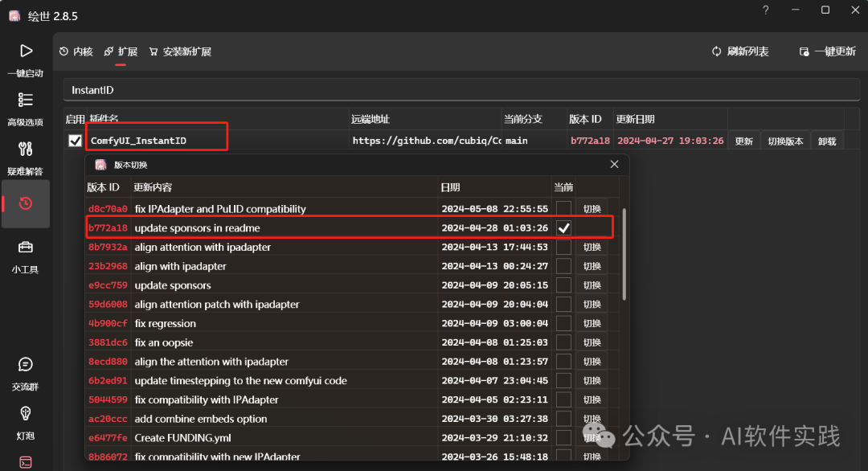Image resolution: width=868 pixels, height=471 pixels.
Task: Switch to the 内核 tab
Action: point(76,51)
